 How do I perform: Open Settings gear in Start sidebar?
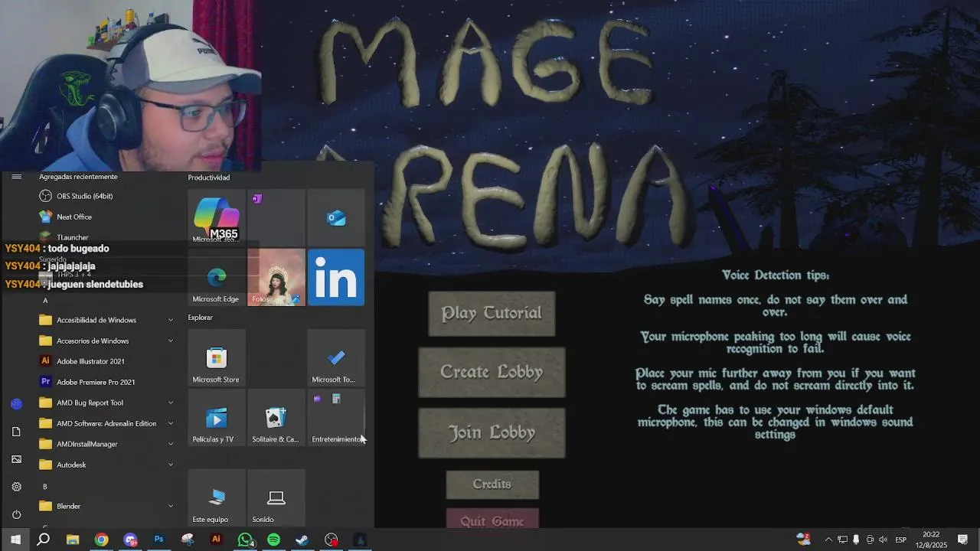(16, 487)
